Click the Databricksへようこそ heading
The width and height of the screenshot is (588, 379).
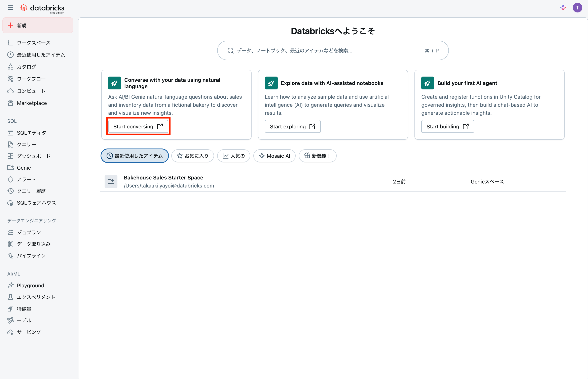click(333, 31)
